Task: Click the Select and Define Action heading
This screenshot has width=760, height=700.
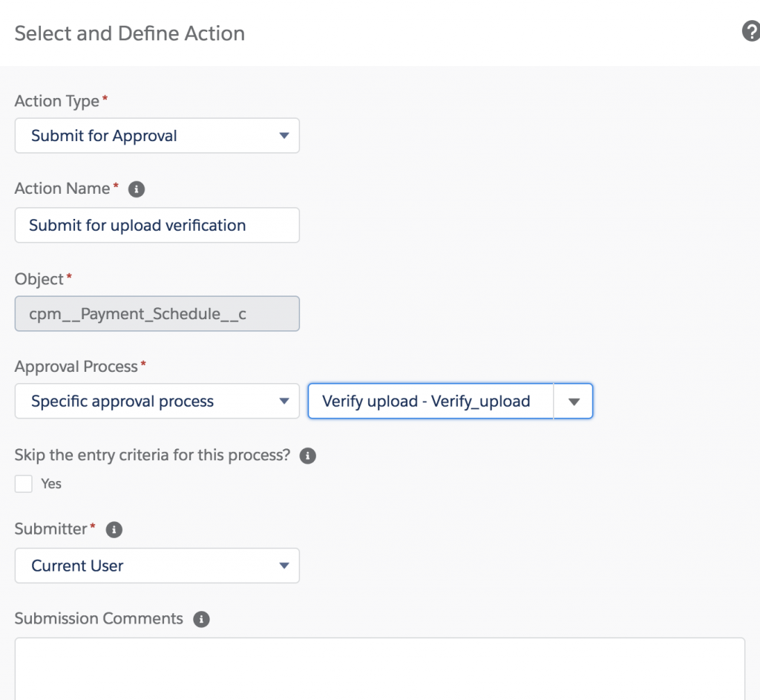Action: (x=129, y=33)
